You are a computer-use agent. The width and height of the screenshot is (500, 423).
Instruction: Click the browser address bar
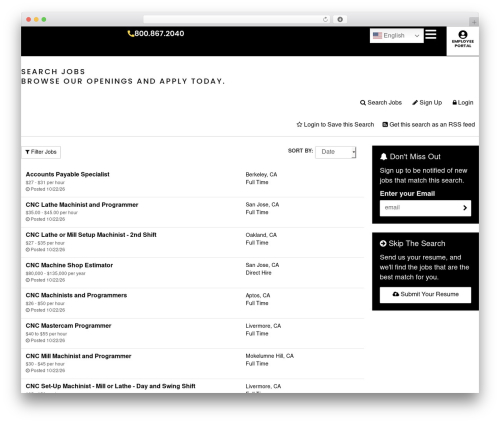[x=237, y=19]
